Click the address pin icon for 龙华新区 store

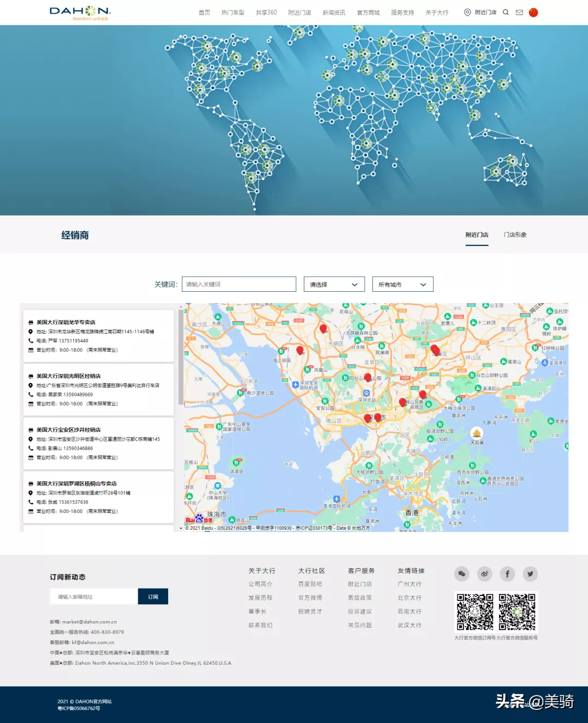[x=31, y=332]
